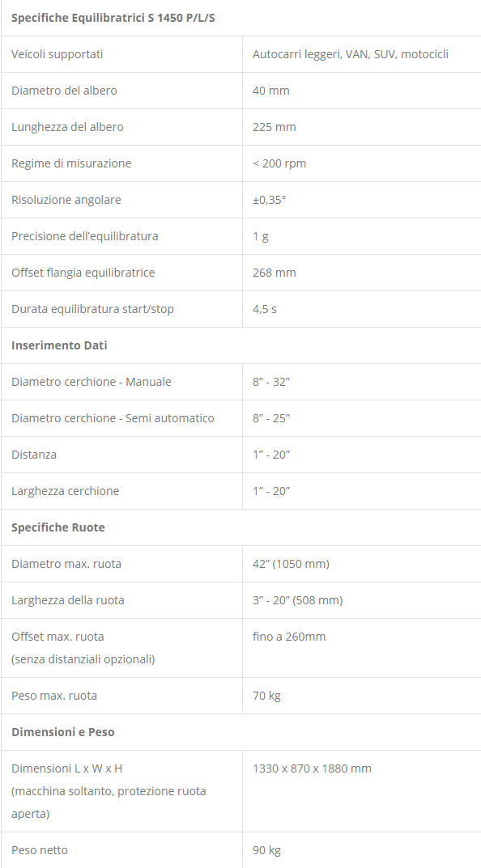Click the Inserimento Dati section header
Screen dimensions: 481x868
pyautogui.click(x=59, y=345)
